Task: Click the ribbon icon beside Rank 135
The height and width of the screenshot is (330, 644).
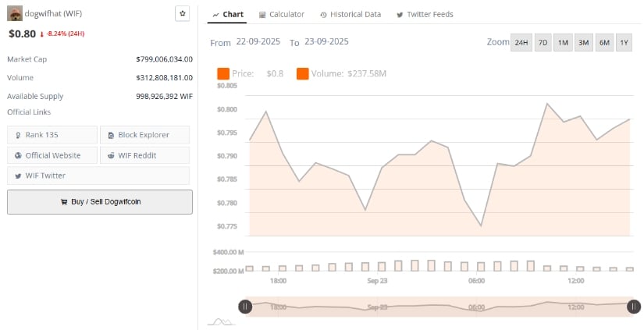Action: click(18, 135)
